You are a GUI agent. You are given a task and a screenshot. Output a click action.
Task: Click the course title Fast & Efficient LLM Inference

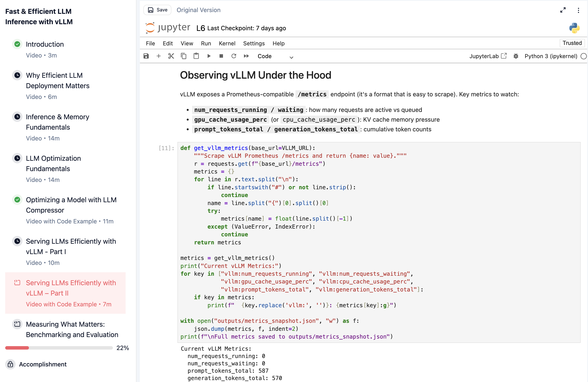(39, 17)
